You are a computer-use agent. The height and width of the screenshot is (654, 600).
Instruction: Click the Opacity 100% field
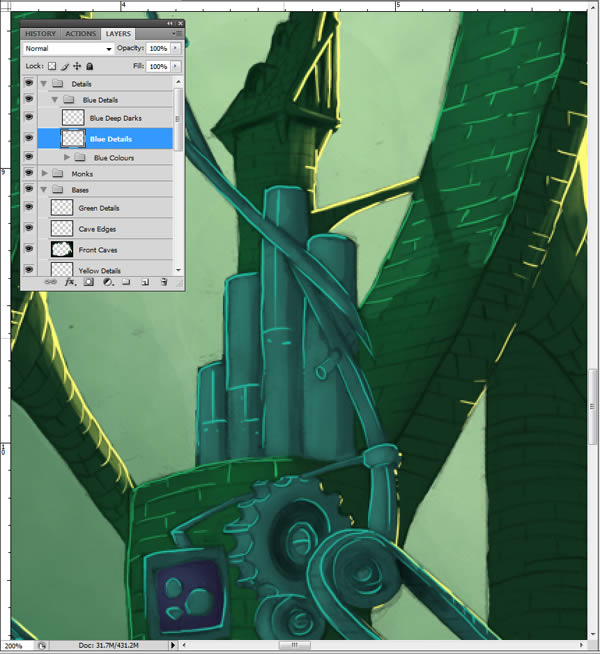click(x=158, y=48)
